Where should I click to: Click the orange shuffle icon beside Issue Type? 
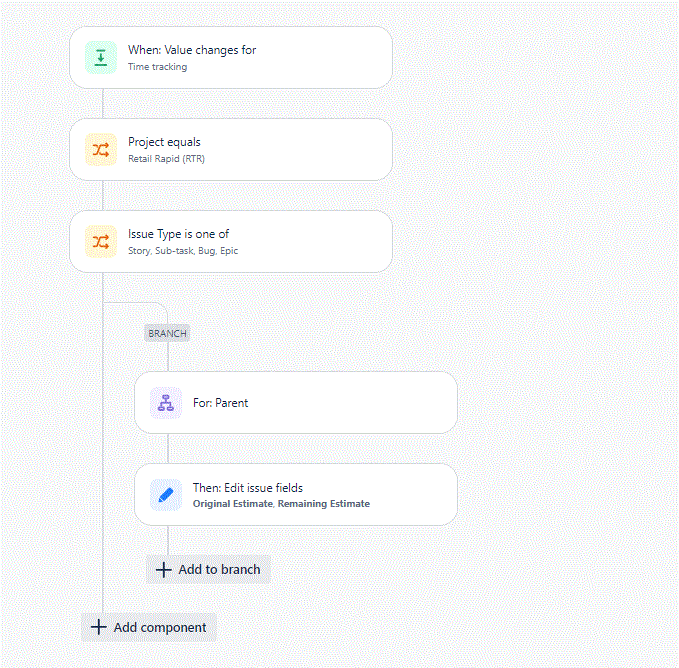click(100, 242)
